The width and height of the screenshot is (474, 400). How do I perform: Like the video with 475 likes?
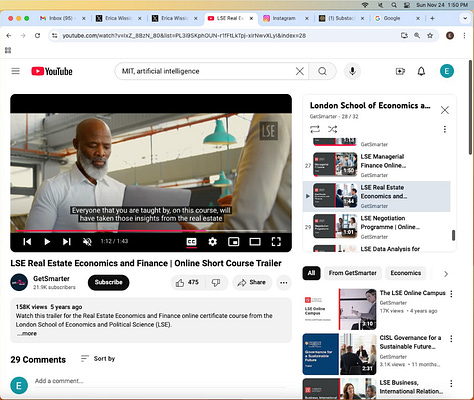pyautogui.click(x=187, y=283)
